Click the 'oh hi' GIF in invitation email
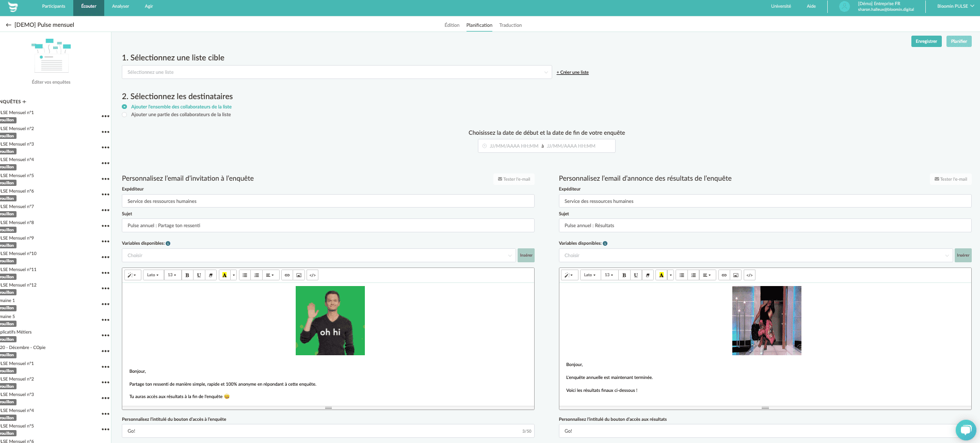 [330, 321]
